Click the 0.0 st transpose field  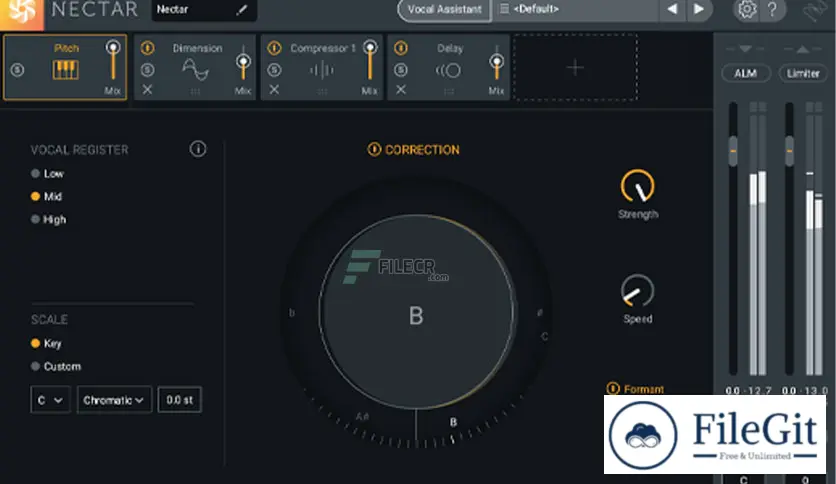[180, 400]
